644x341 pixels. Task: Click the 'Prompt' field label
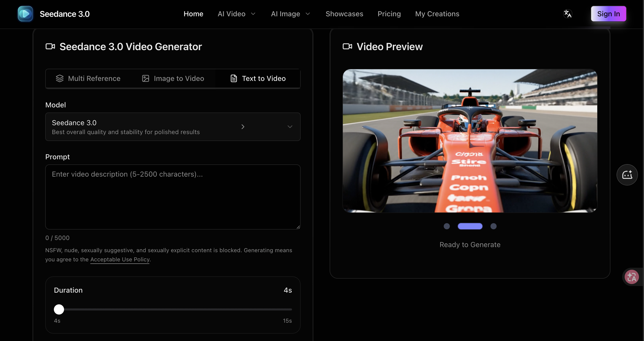pos(57,157)
